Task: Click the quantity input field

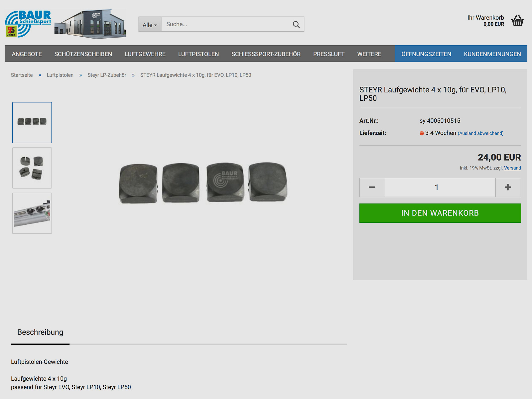Action: coord(440,187)
